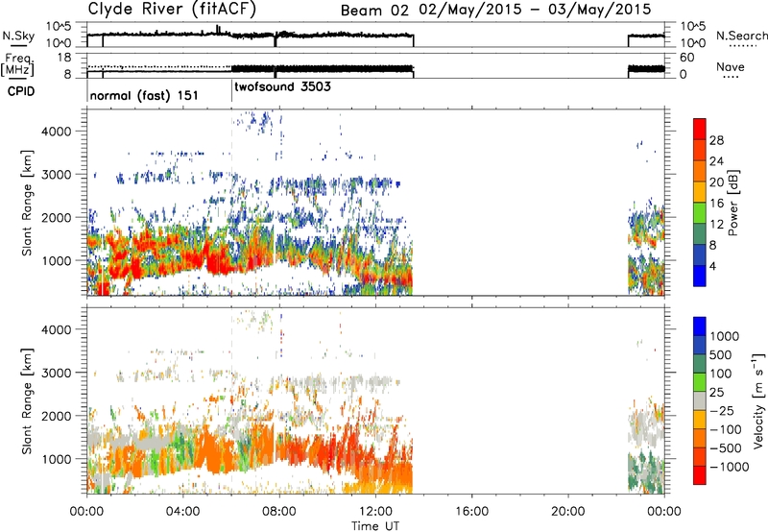Click the 'Nave' legend label
The height and width of the screenshot is (532, 768).
pos(731,67)
